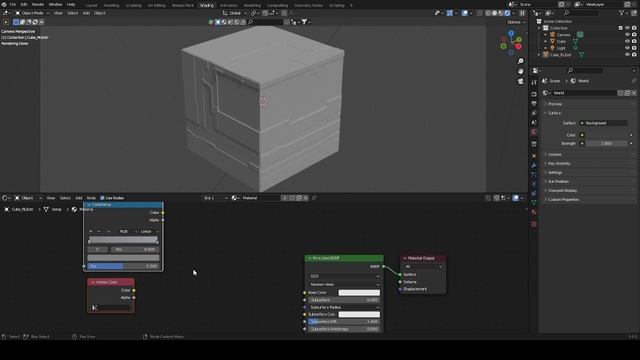Image resolution: width=640 pixels, height=360 pixels.
Task: Open the Render menu
Action: pyautogui.click(x=38, y=4)
